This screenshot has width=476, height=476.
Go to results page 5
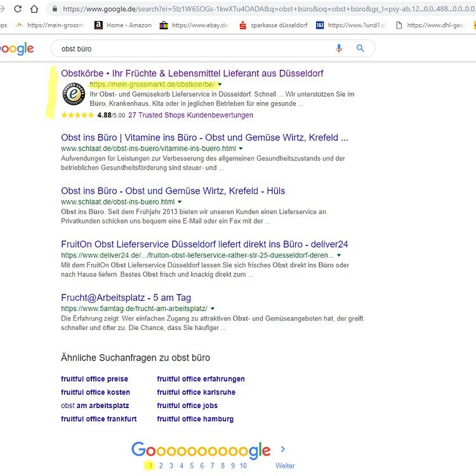pyautogui.click(x=192, y=466)
